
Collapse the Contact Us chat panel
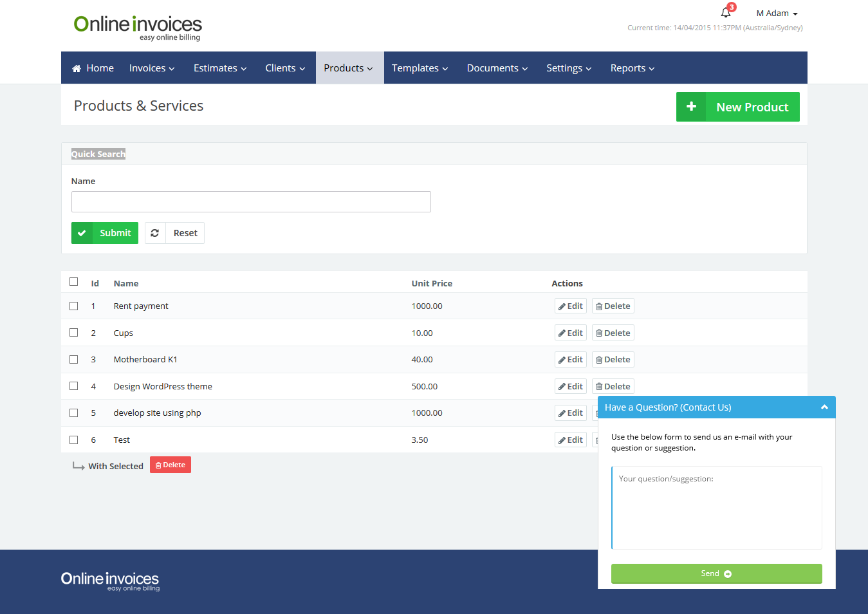(824, 407)
